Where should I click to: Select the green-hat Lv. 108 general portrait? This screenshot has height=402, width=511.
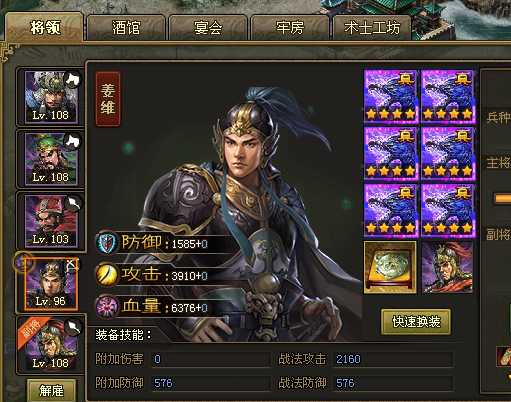(x=51, y=159)
